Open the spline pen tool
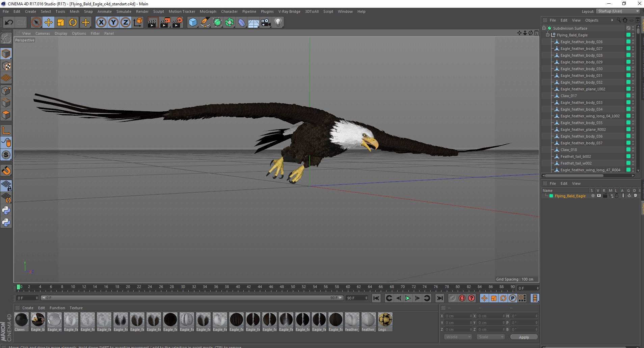The width and height of the screenshot is (644, 348). point(205,23)
